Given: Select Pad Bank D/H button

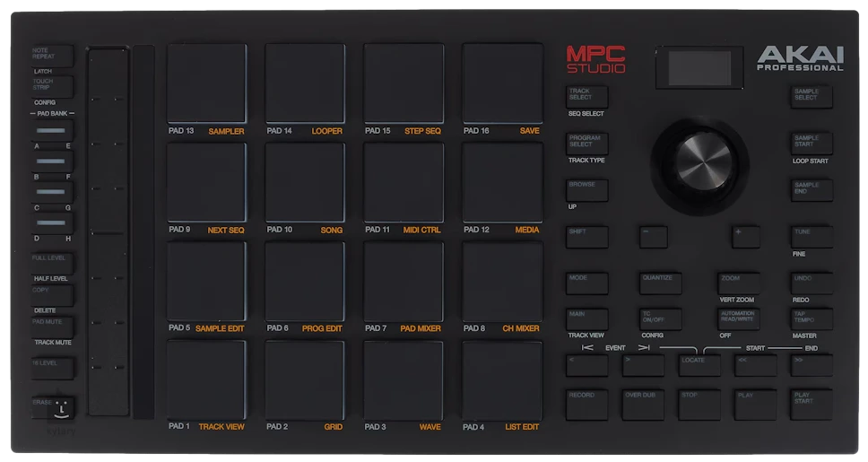Looking at the screenshot, I should [52, 222].
